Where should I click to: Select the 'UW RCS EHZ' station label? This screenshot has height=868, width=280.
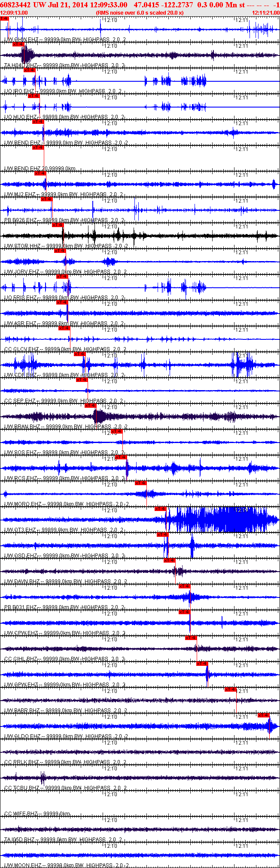coord(64,478)
